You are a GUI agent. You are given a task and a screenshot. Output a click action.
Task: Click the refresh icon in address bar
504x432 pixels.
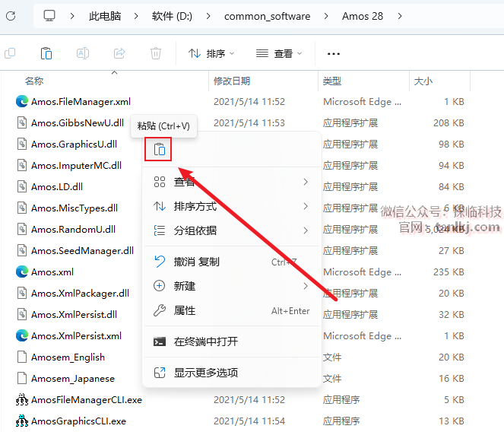[11, 16]
